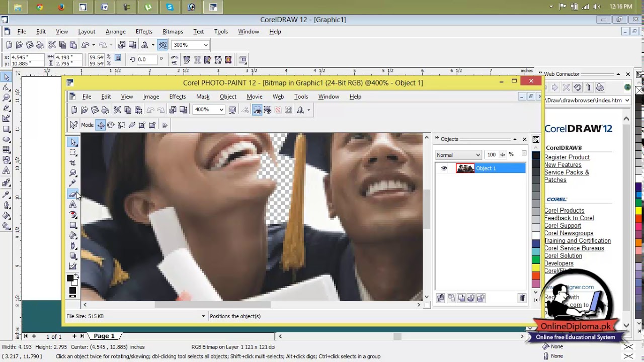Choose the Red-eye Removal tool in PHOTO-PAINT
This screenshot has width=644, height=362.
click(73, 215)
